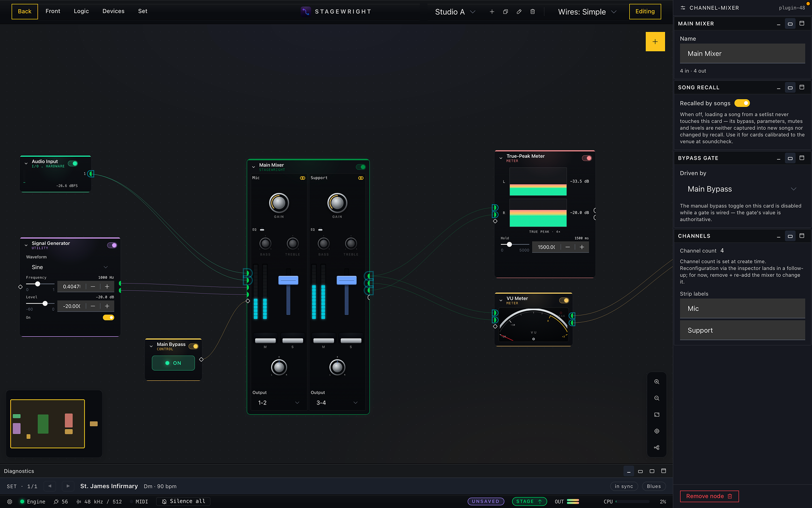The width and height of the screenshot is (812, 508).
Task: Open the Wires: Simple dropdown
Action: pyautogui.click(x=587, y=12)
